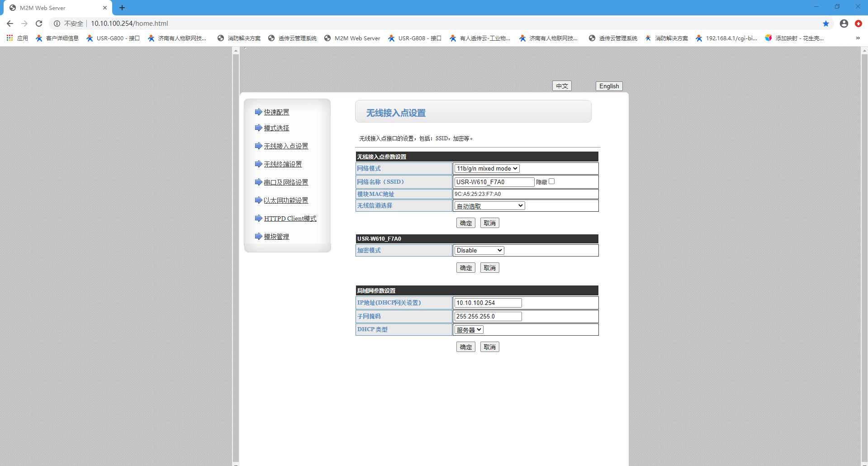Expand the 11b/g/n mixed mode dropdown
Screen dimensions: 868x466
tap(487, 168)
